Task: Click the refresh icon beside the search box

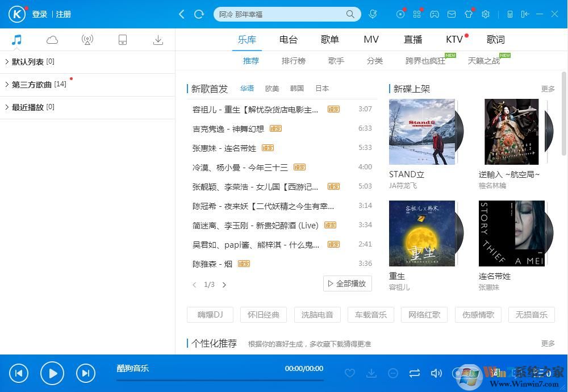Action: 199,14
